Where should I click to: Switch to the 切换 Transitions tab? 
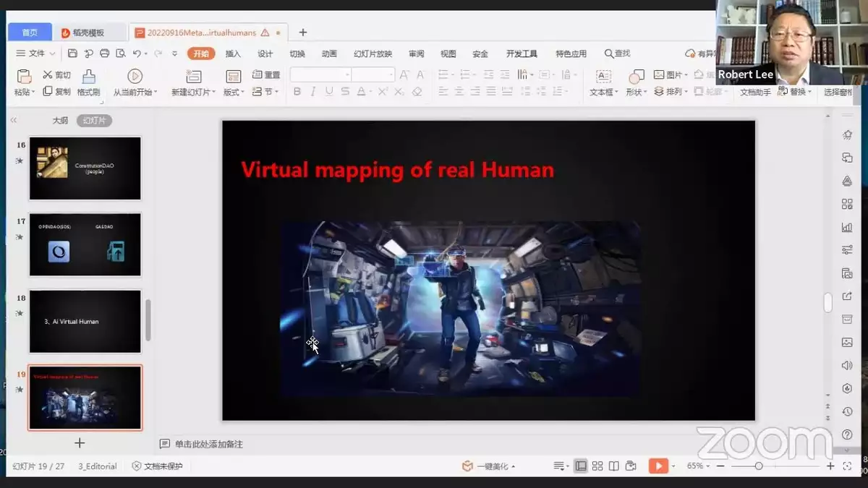click(x=297, y=53)
